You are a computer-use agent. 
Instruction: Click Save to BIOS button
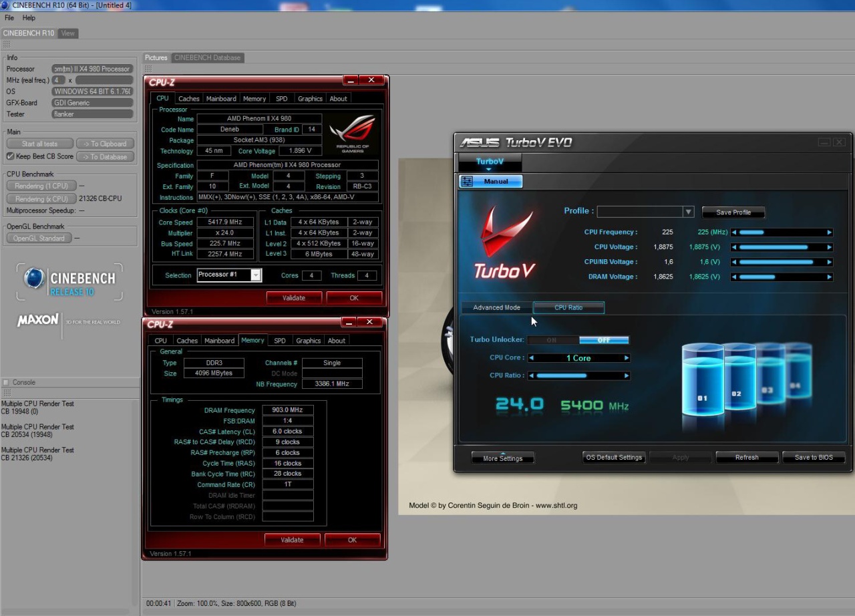(x=813, y=458)
